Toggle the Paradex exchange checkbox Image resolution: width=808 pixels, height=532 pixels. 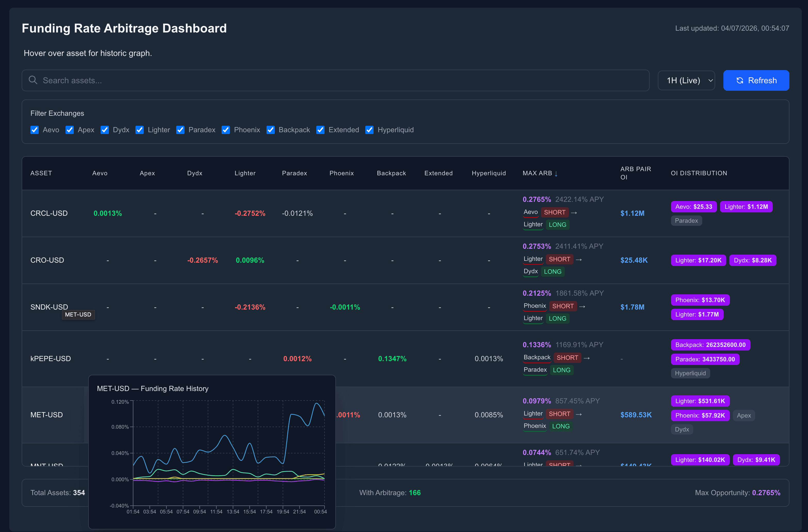[x=180, y=130]
